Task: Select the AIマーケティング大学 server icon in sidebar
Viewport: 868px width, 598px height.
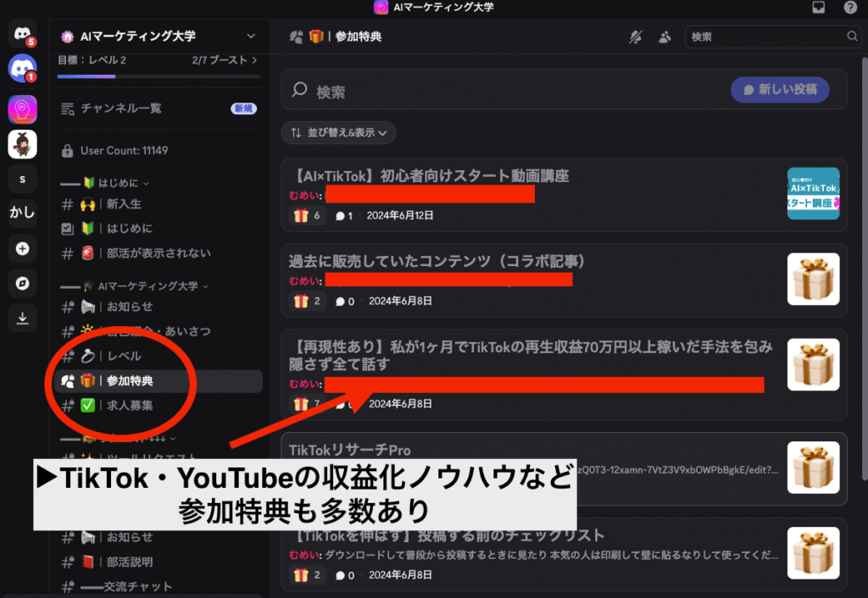Action: pyautogui.click(x=22, y=109)
